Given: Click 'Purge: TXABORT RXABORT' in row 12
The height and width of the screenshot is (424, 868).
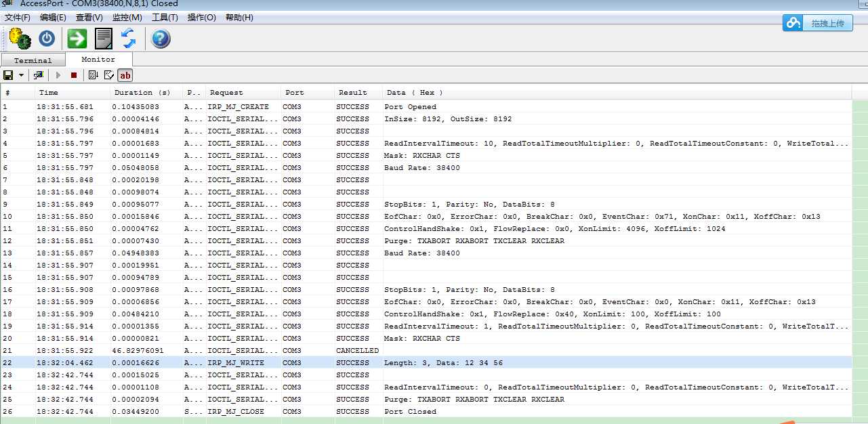Looking at the screenshot, I should [x=474, y=241].
